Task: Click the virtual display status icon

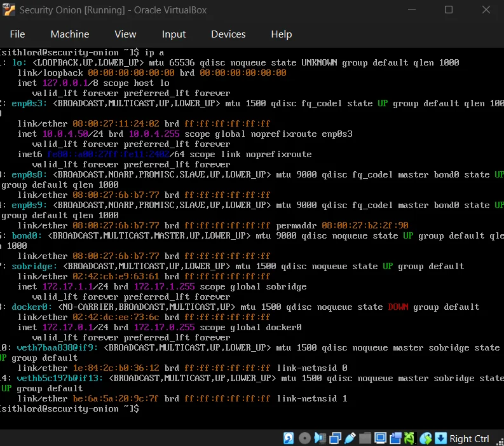Action: (381, 438)
